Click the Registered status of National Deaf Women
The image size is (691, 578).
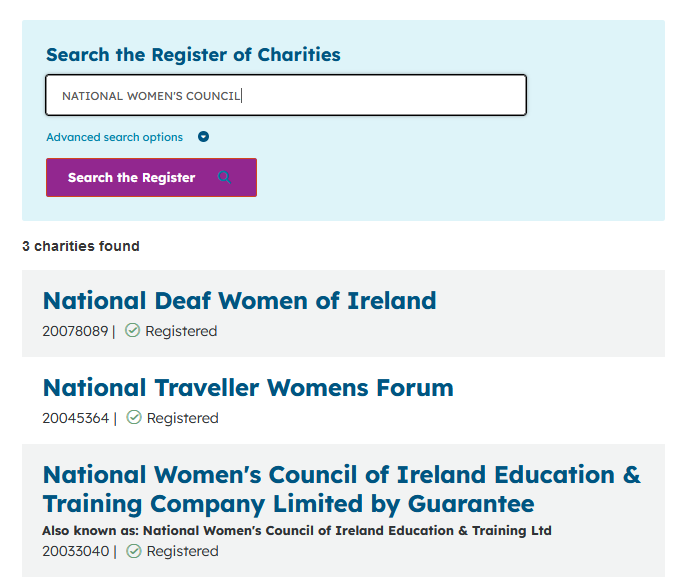tap(181, 331)
